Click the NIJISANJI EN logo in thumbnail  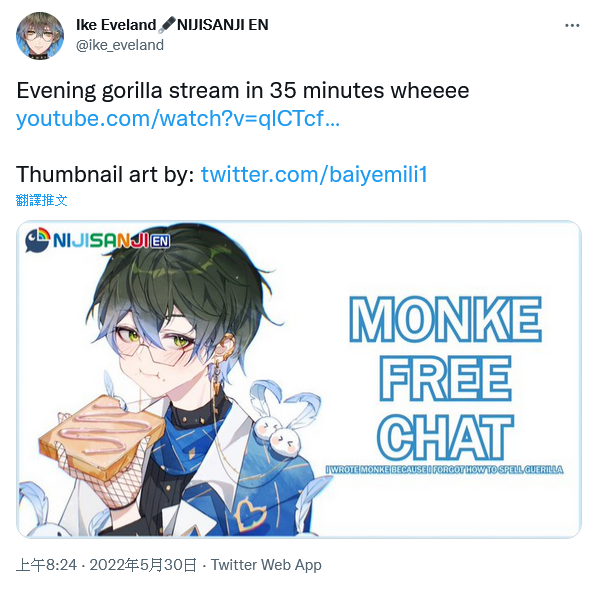coord(98,240)
